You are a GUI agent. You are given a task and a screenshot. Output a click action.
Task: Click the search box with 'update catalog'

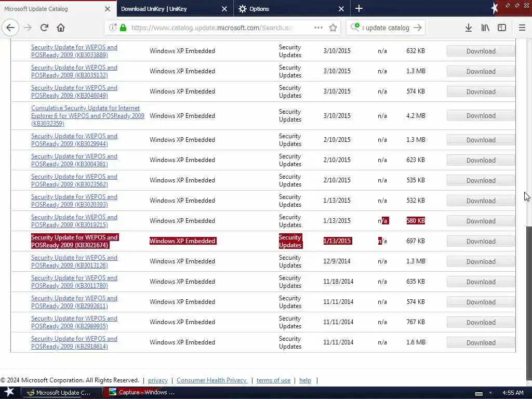(387, 28)
